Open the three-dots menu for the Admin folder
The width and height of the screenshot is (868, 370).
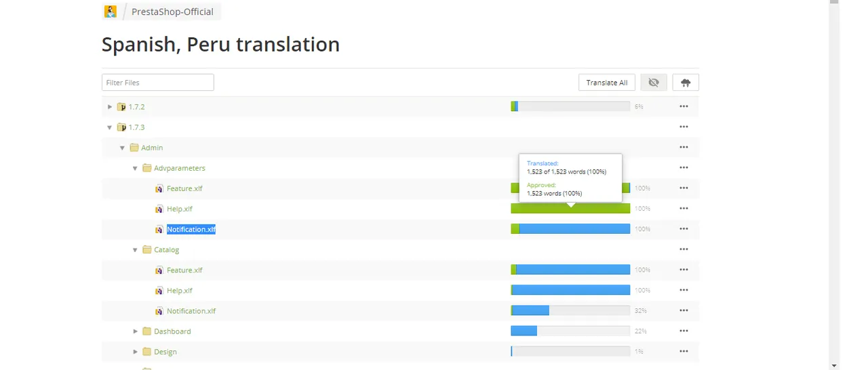pyautogui.click(x=684, y=147)
